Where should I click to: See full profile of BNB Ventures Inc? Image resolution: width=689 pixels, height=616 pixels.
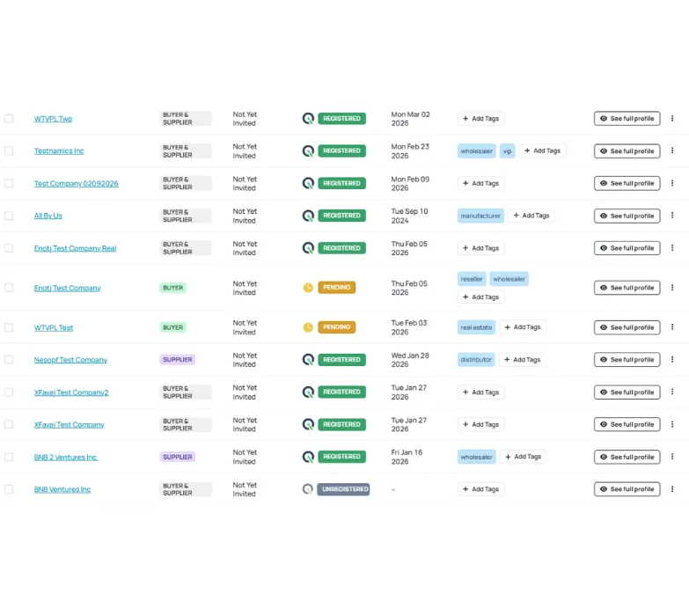click(x=627, y=489)
